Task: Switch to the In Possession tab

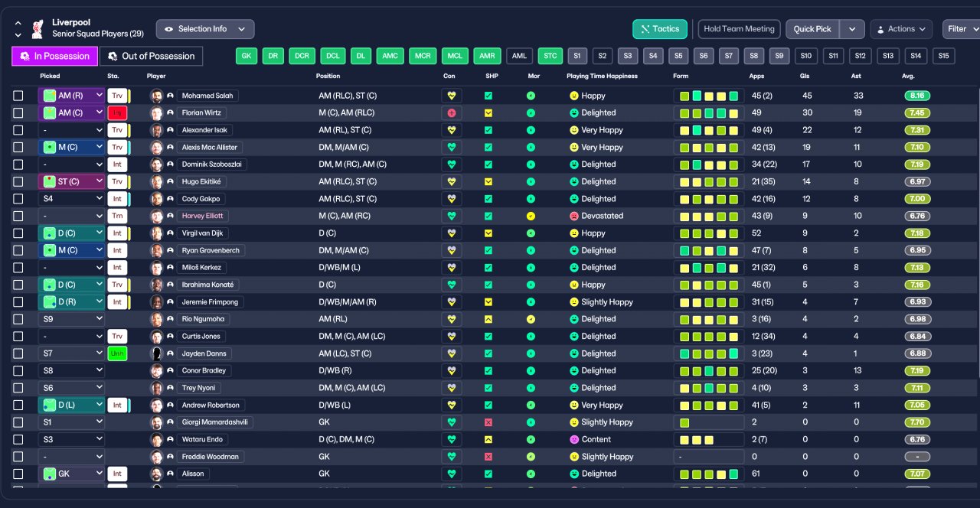Action: (55, 56)
